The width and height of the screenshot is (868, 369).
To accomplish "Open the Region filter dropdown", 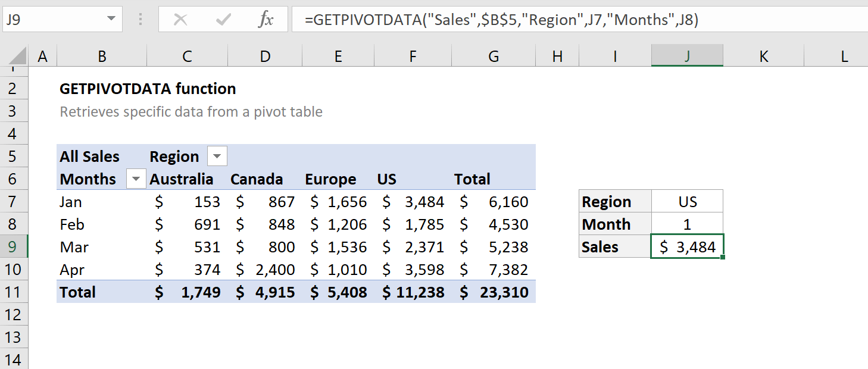I will pyautogui.click(x=217, y=156).
